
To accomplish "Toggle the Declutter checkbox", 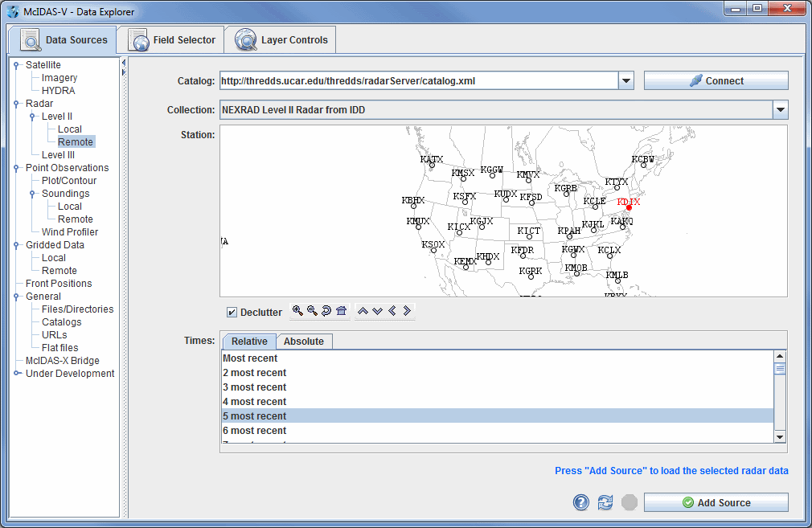I will [x=232, y=312].
